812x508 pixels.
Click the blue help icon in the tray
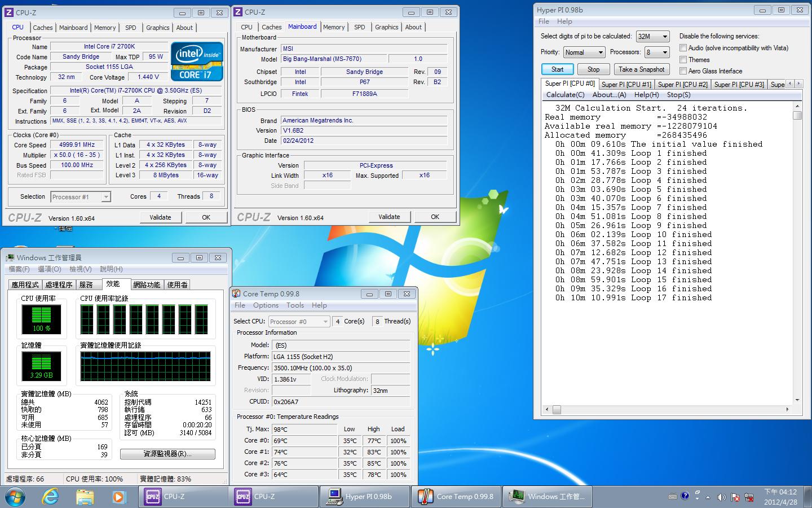tap(685, 496)
